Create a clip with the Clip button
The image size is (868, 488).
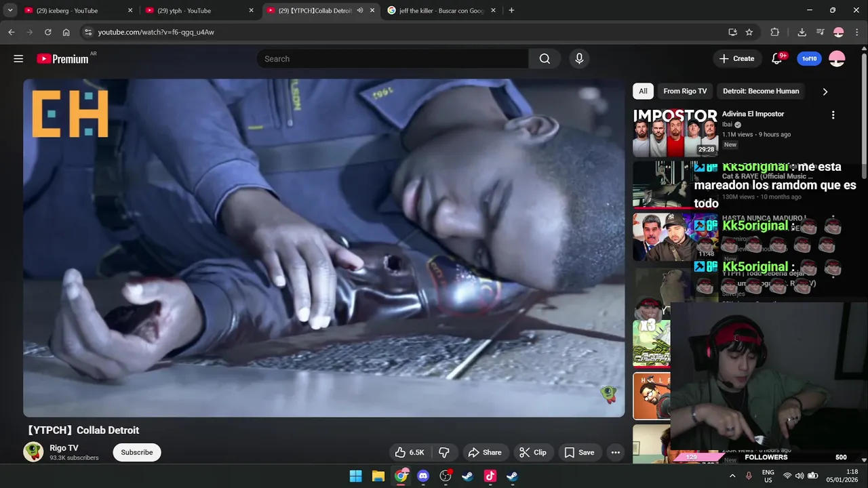coord(532,452)
